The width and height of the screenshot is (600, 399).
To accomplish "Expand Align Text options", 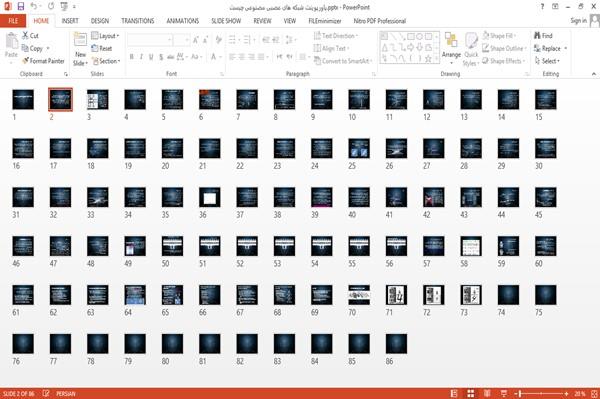I will click(x=331, y=48).
